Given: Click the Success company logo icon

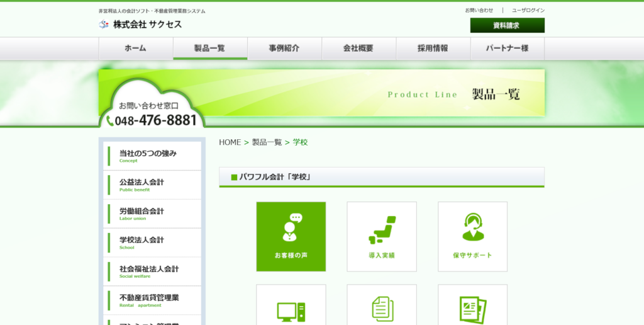Looking at the screenshot, I should click(x=104, y=25).
